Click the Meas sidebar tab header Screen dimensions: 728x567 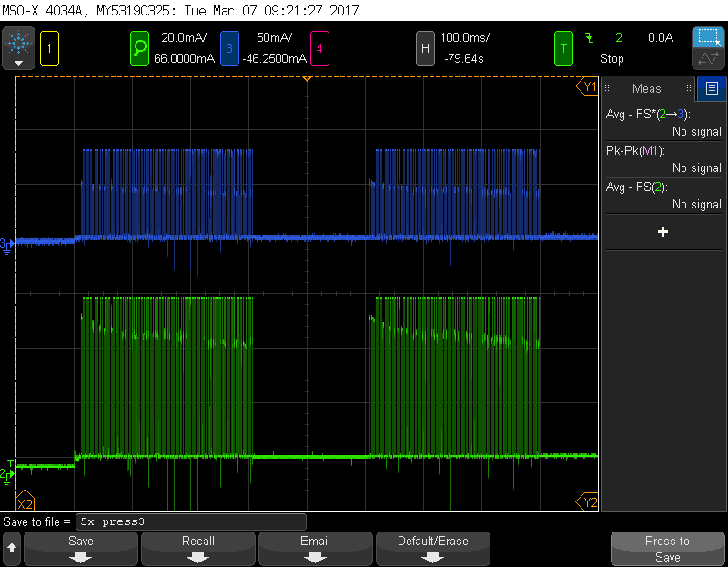pyautogui.click(x=647, y=88)
